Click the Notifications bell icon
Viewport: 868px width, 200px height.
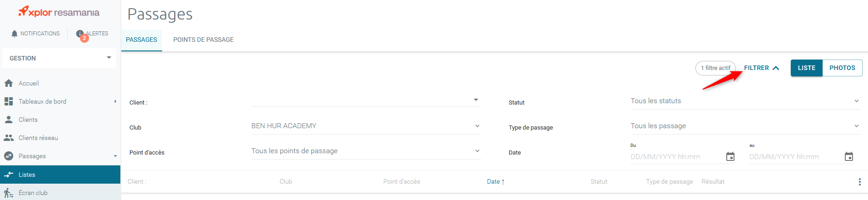click(15, 34)
